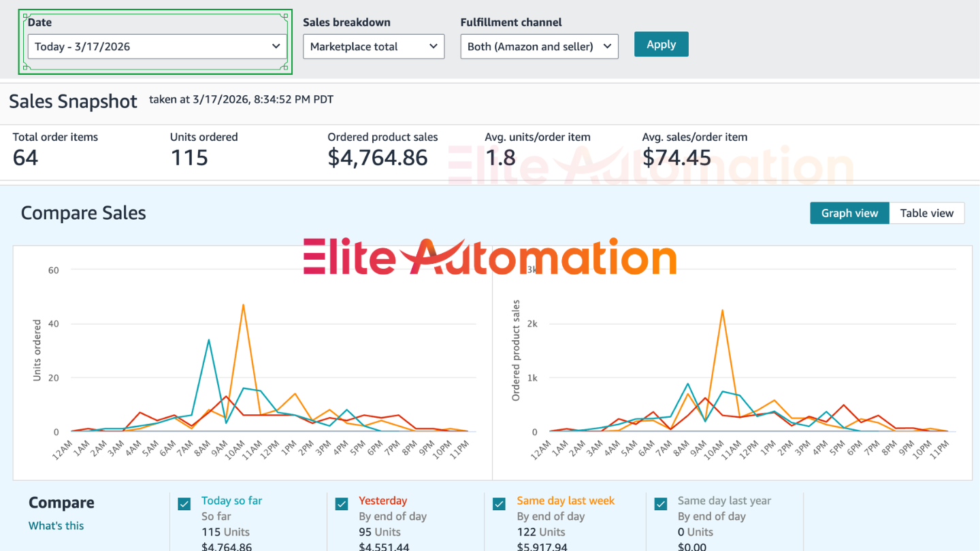Click the Total order items value 64
980x551 pixels.
click(25, 158)
